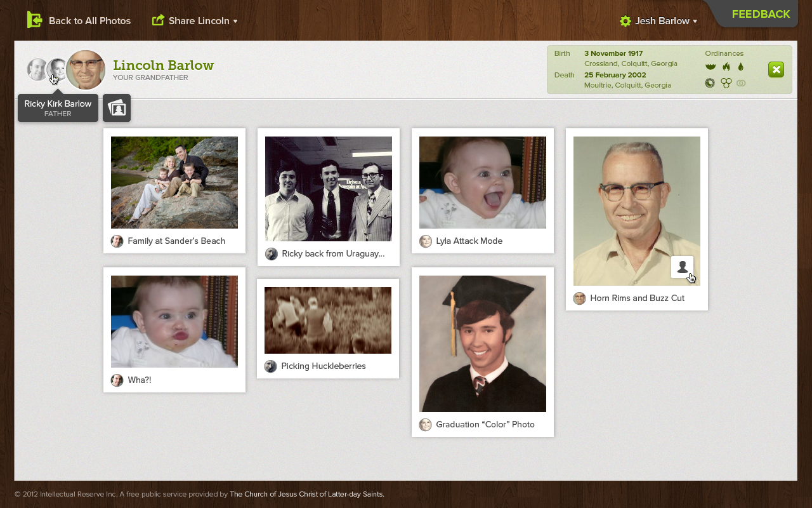
Task: Click the caption Family at Sander's Beach
Action: click(176, 241)
